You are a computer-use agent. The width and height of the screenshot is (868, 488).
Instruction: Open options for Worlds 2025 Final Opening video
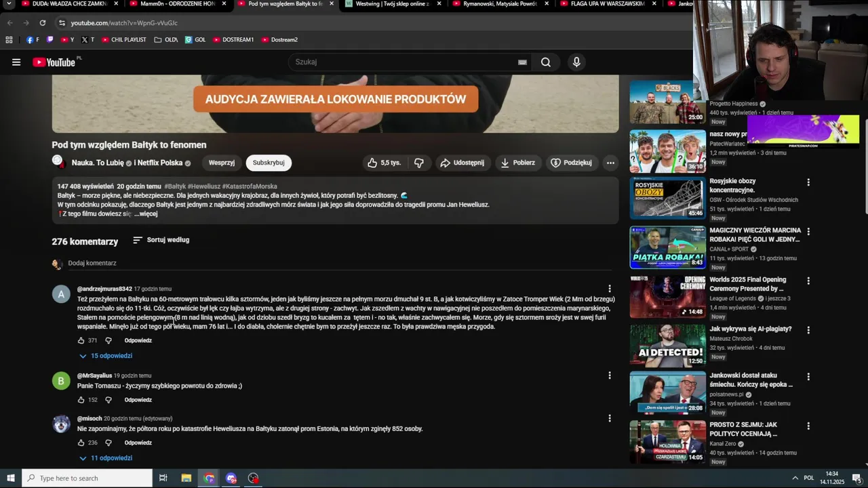click(x=808, y=281)
